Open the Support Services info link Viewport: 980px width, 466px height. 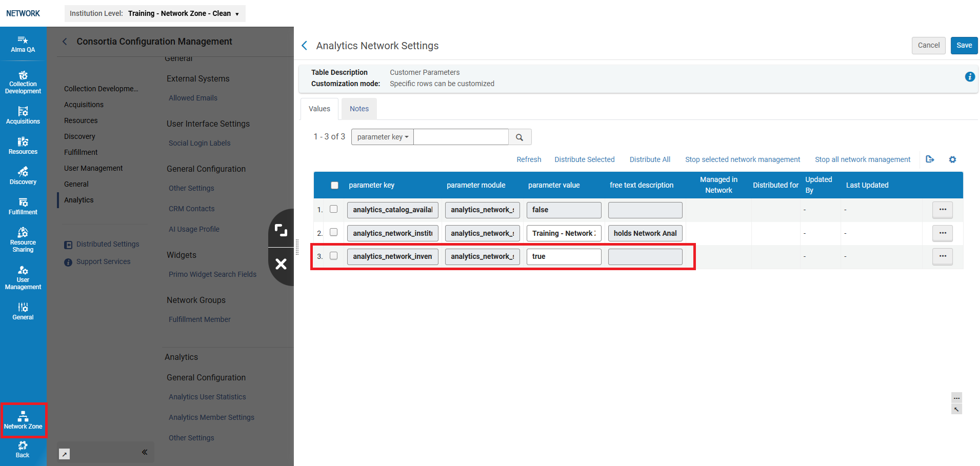tap(97, 262)
